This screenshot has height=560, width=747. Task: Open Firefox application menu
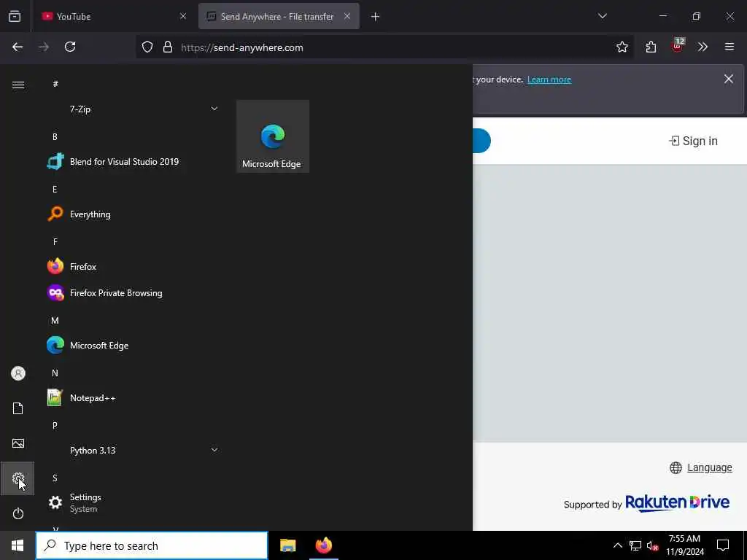(729, 47)
